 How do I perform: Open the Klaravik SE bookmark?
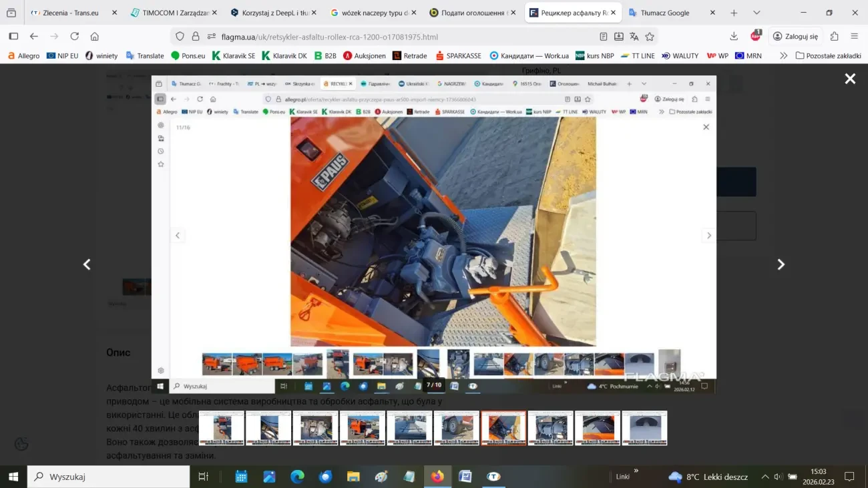click(x=234, y=56)
